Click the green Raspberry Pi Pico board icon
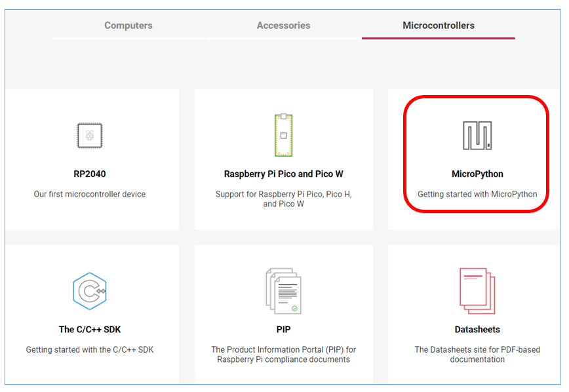Screen dimensions: 569x392 283,135
